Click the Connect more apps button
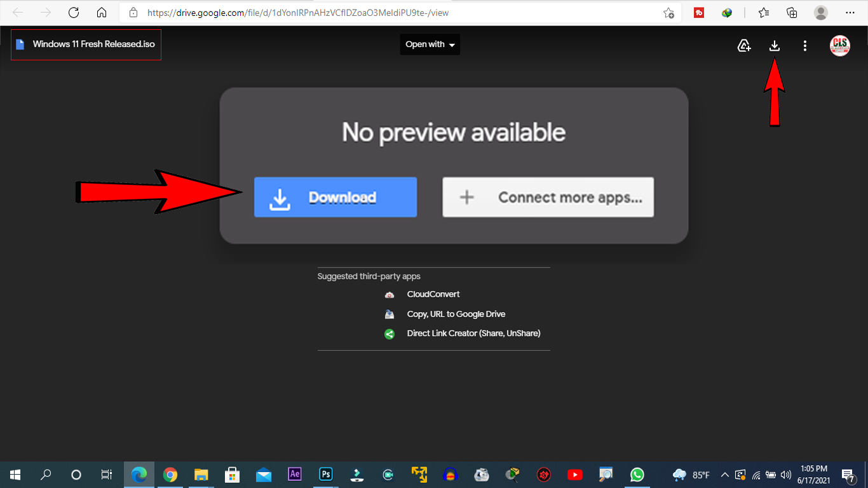Image resolution: width=868 pixels, height=488 pixels. coord(548,197)
